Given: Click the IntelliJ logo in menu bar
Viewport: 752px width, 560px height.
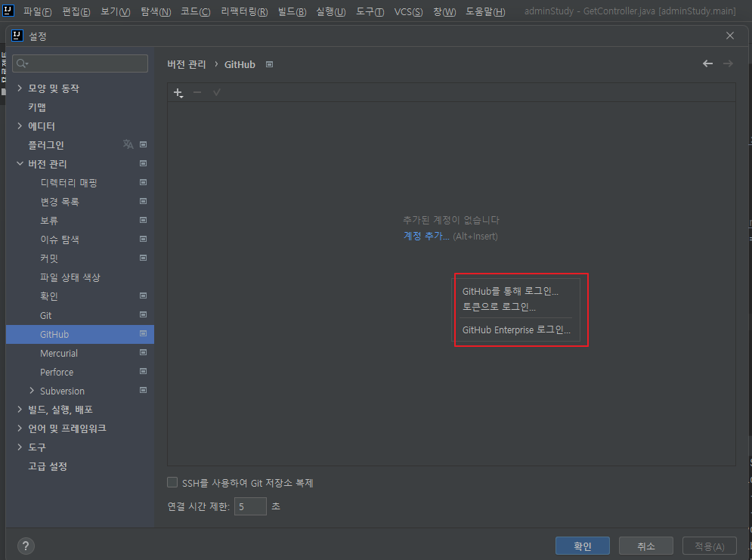Looking at the screenshot, I should pos(8,10).
